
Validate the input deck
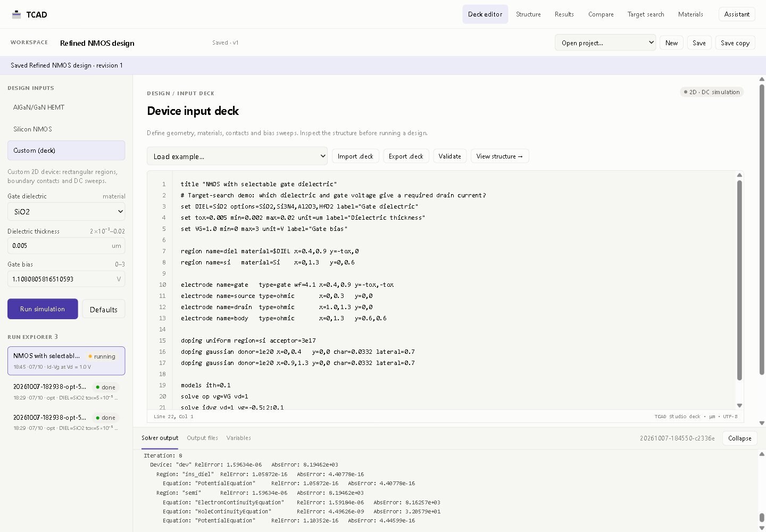[449, 156]
